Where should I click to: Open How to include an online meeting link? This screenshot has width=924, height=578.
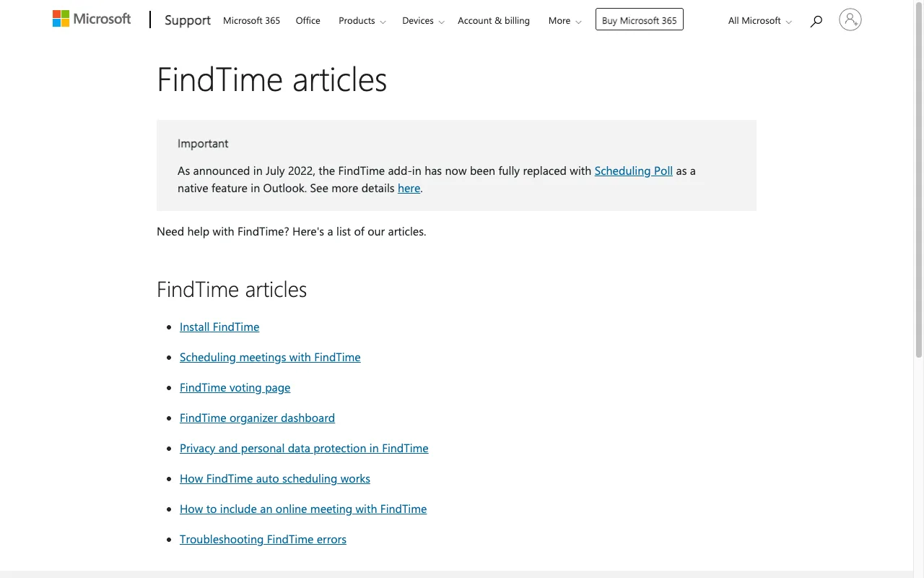(303, 509)
